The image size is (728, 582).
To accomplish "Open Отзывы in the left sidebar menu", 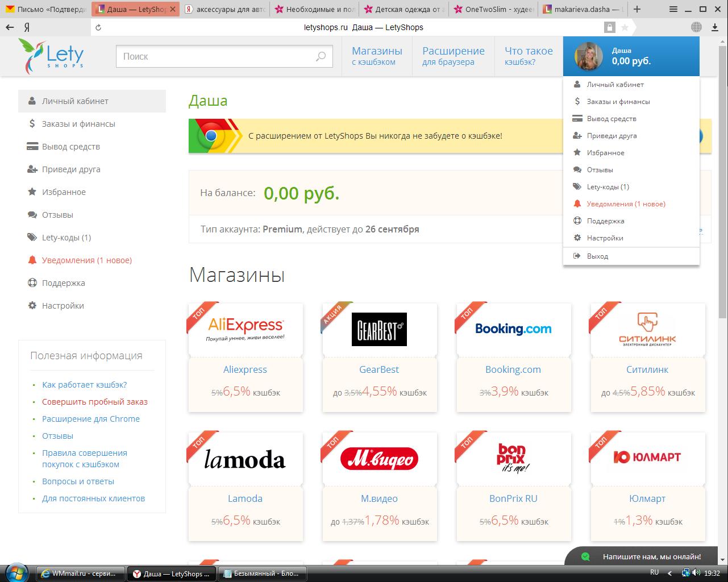I will click(x=92, y=215).
